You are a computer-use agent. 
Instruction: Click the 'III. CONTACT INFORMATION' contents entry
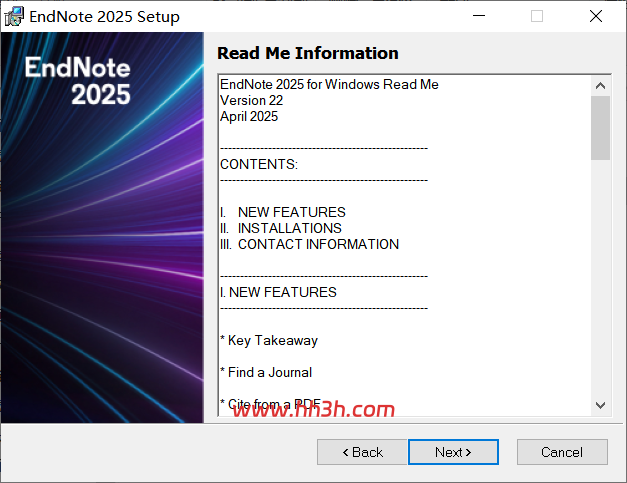(310, 244)
